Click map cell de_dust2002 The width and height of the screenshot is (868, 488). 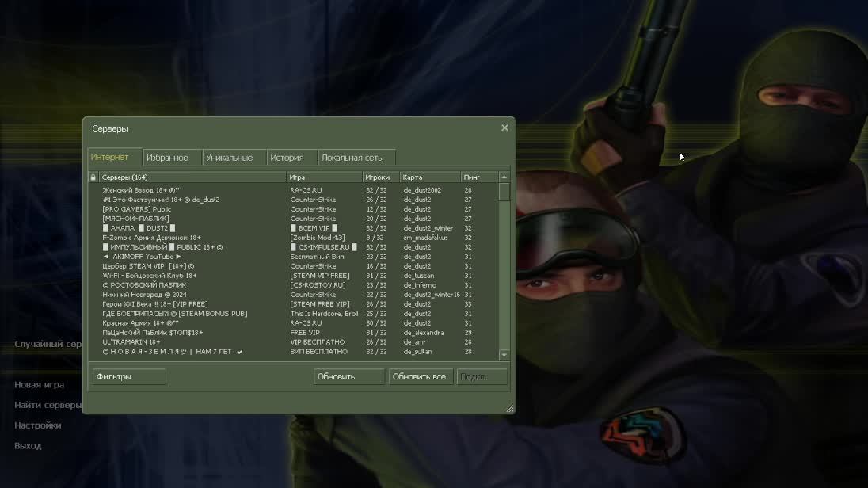click(x=422, y=190)
